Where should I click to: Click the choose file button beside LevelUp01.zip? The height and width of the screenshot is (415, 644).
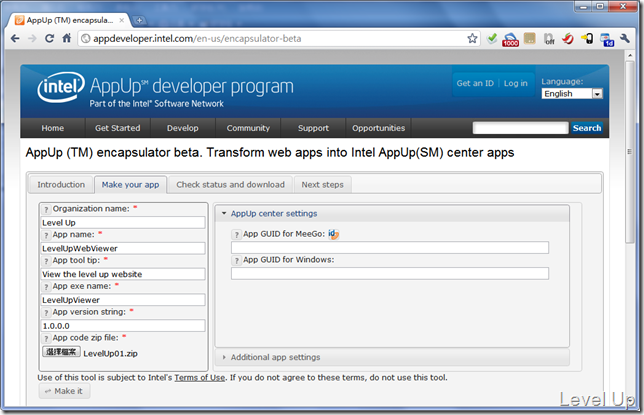[x=61, y=352]
